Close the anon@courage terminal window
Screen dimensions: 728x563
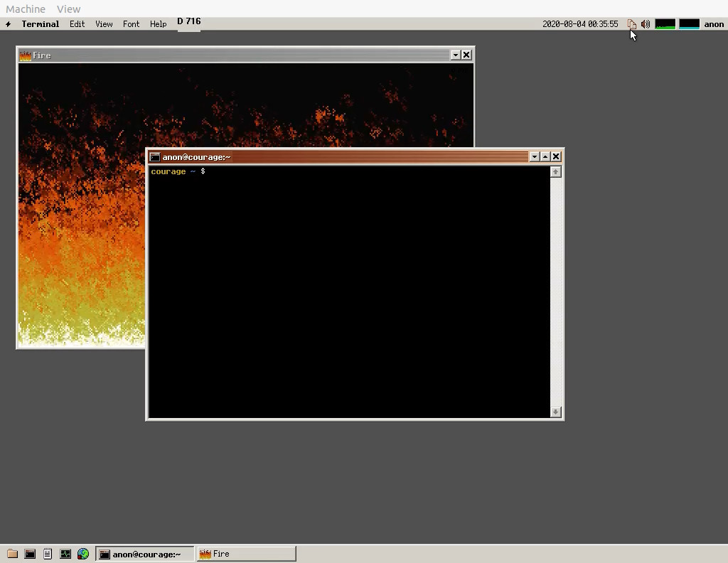click(x=556, y=156)
